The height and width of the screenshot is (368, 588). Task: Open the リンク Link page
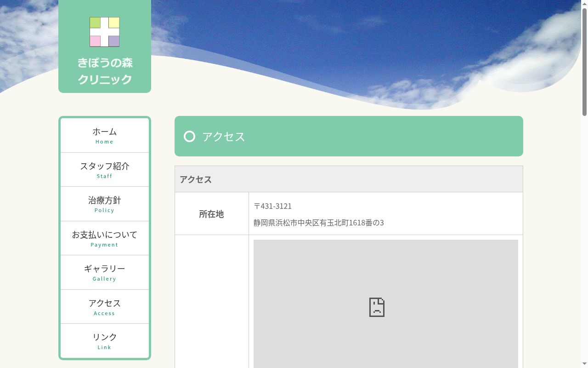pyautogui.click(x=105, y=341)
